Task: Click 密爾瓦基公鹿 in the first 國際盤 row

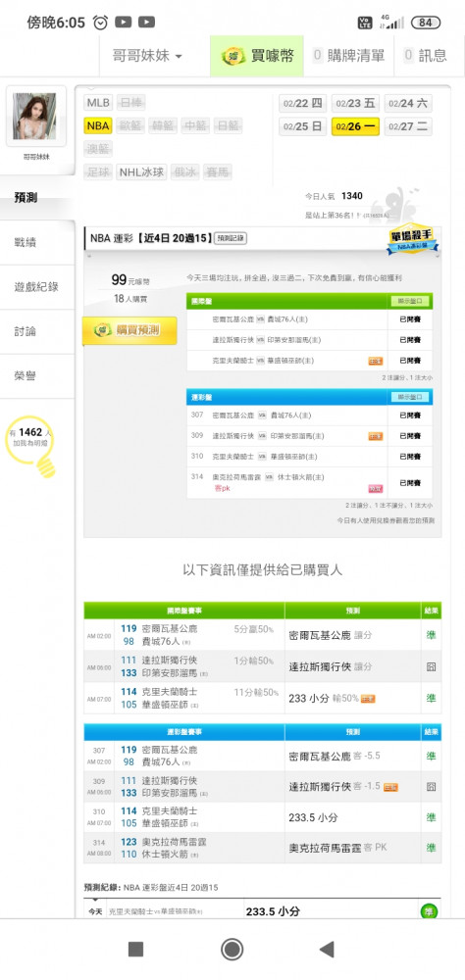Action: click(232, 319)
